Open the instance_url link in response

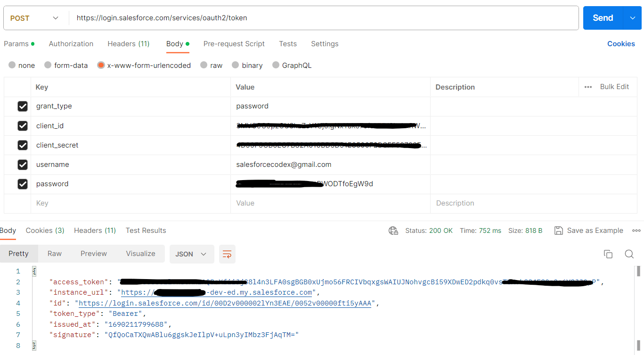tap(217, 293)
